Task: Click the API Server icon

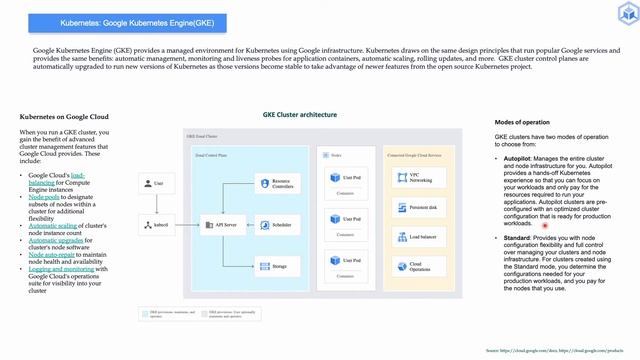Action: coord(209,225)
